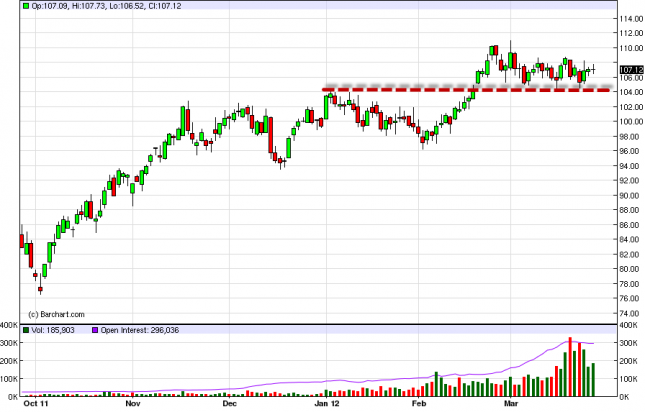The image size is (645, 412).
Task: Click the 'Vol: 185,903' legend text
Action: pos(53,330)
